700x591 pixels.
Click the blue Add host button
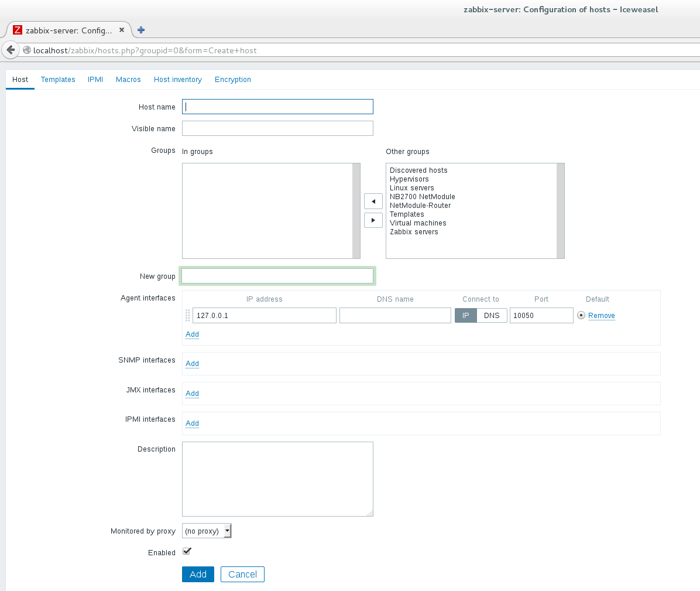(x=198, y=575)
